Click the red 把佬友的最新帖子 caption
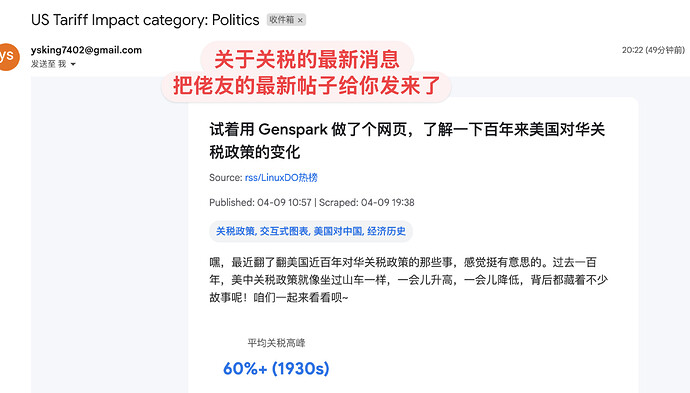The width and height of the screenshot is (690, 393). pyautogui.click(x=307, y=85)
